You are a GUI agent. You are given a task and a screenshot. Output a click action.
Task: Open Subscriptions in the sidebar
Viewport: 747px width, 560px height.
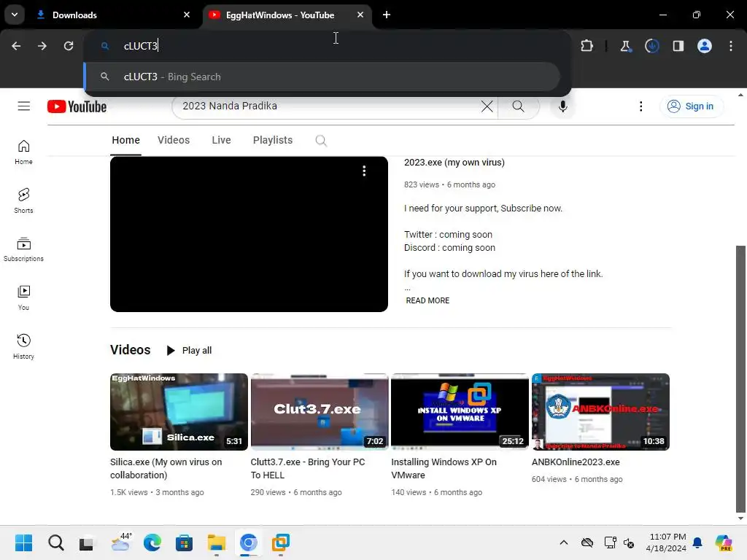[23, 249]
